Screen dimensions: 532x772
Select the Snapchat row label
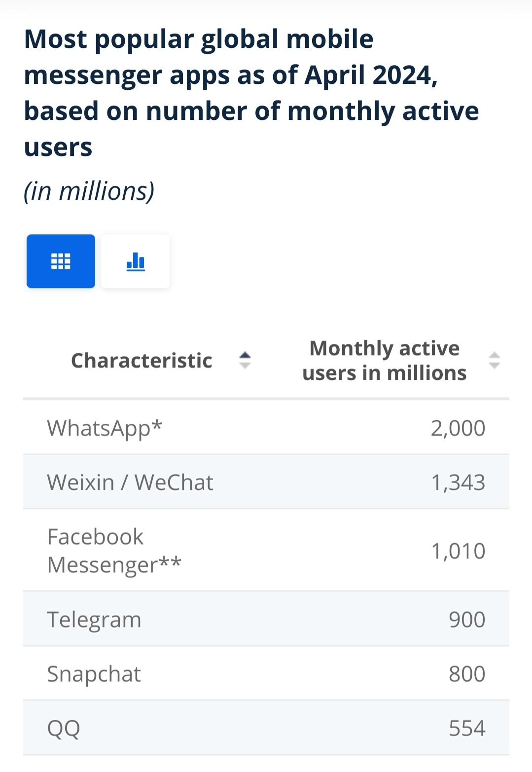pyautogui.click(x=94, y=674)
